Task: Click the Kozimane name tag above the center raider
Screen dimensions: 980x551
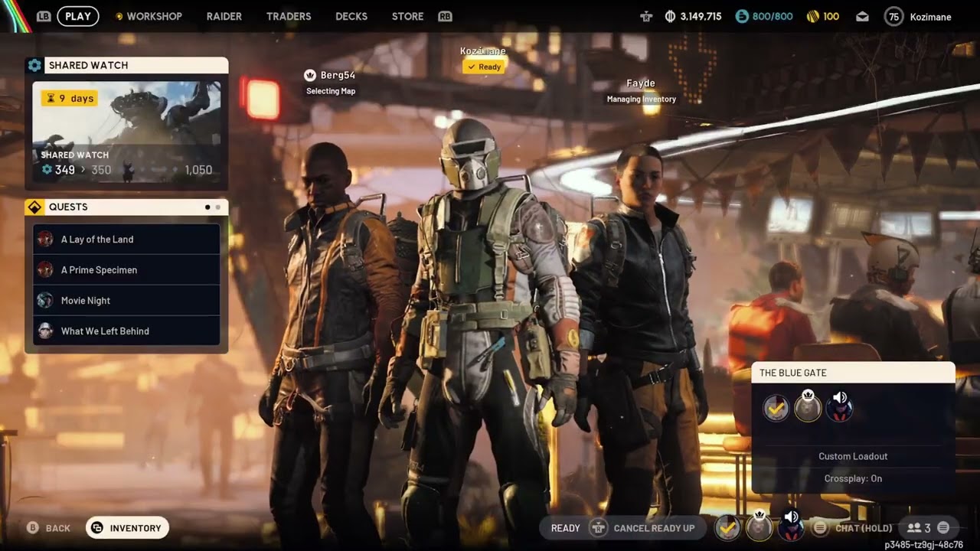Action: [482, 51]
